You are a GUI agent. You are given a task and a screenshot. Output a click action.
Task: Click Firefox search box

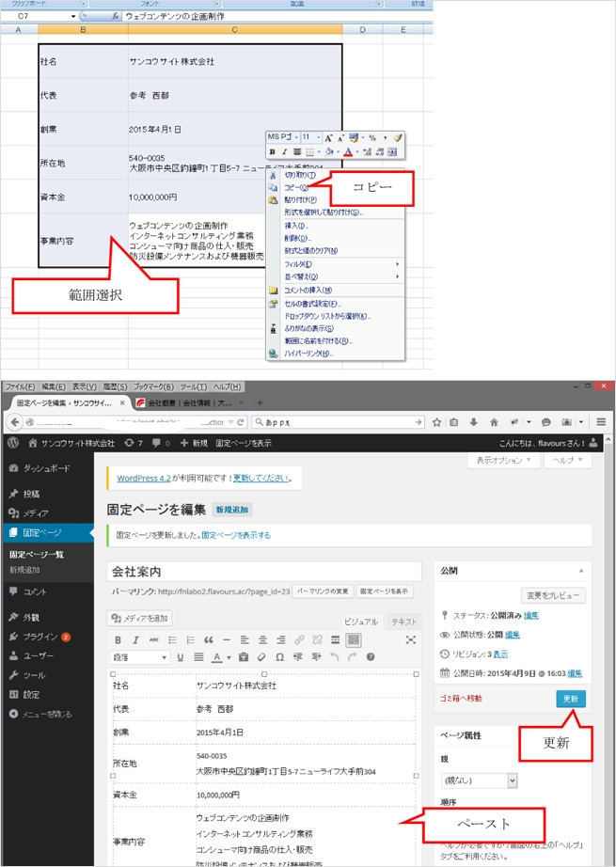tap(338, 422)
